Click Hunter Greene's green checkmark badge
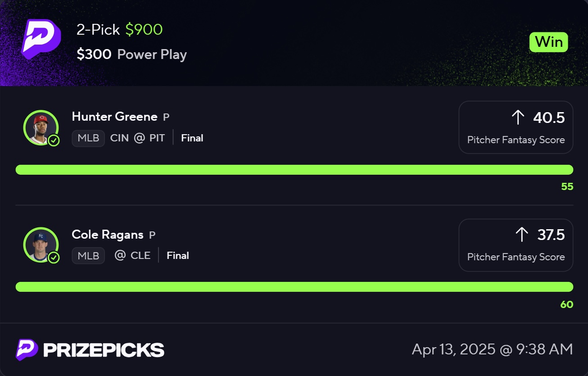Screen dimensions: 588x376 point(54,140)
